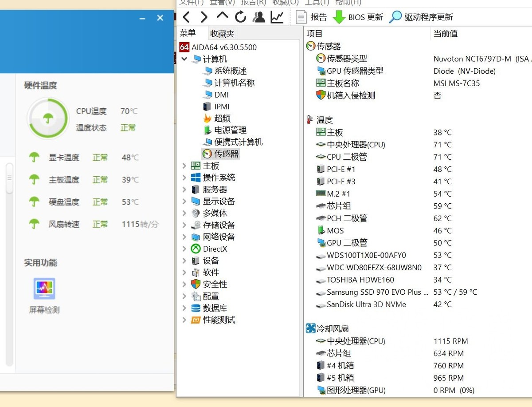Screen dimensions: 532x407
Task: Click the left window scrollbar handle
Action: 9,178
